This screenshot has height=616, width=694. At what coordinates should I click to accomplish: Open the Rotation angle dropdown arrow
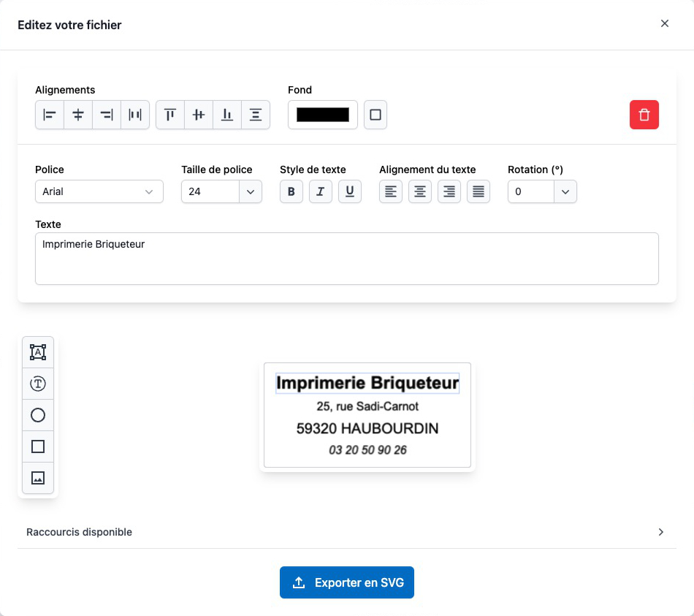[565, 191]
